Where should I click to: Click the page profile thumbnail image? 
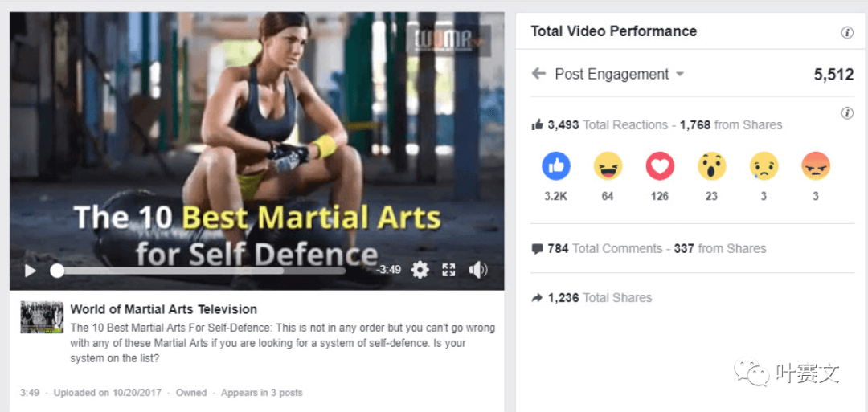pyautogui.click(x=42, y=317)
